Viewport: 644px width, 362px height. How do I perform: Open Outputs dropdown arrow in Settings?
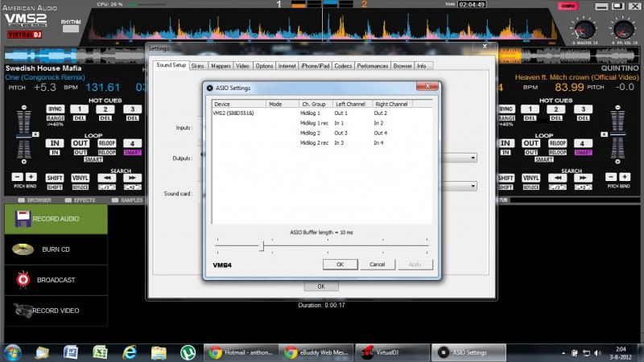473,158
